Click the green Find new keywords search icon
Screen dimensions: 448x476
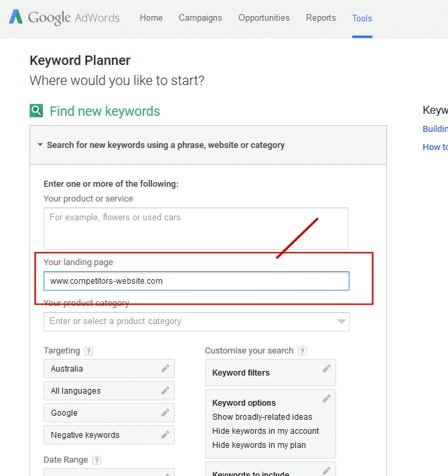point(36,110)
